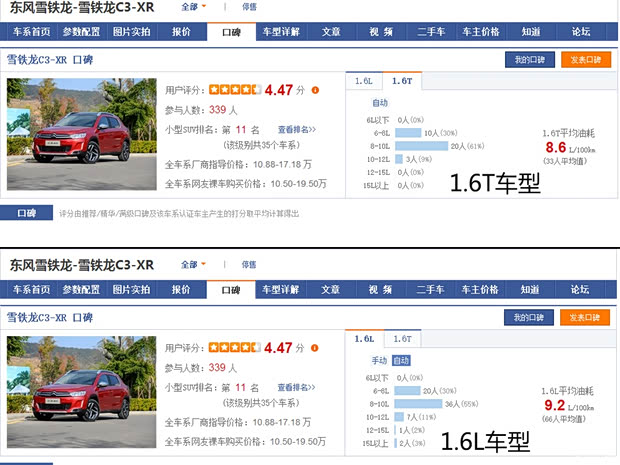The width and height of the screenshot is (620, 465).
Task: Open top 全部 dropdown next to car title
Action: tap(194, 7)
